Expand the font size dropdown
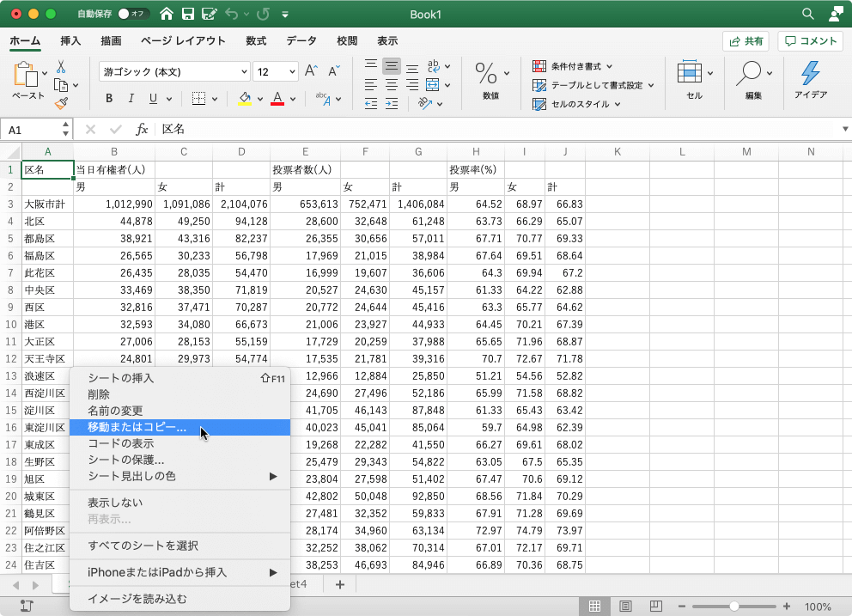 291,71
